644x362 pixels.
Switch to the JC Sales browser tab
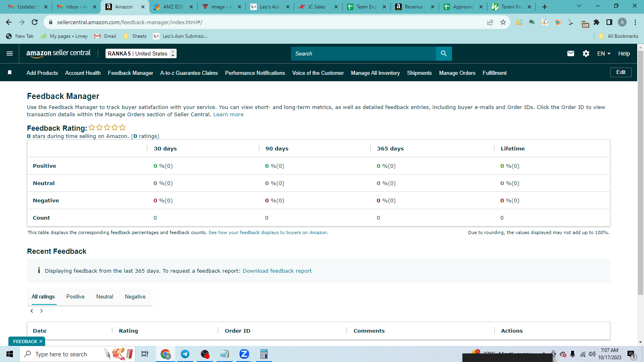318,7
